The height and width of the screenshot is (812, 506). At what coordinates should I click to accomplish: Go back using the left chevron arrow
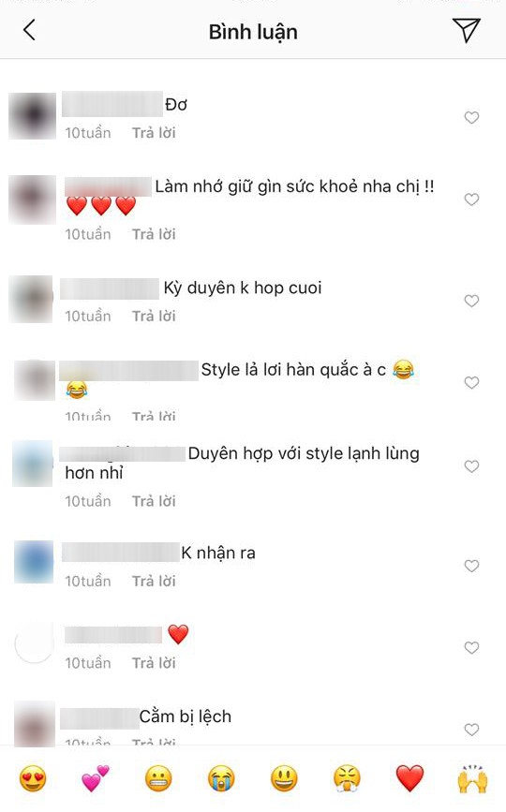click(x=30, y=30)
